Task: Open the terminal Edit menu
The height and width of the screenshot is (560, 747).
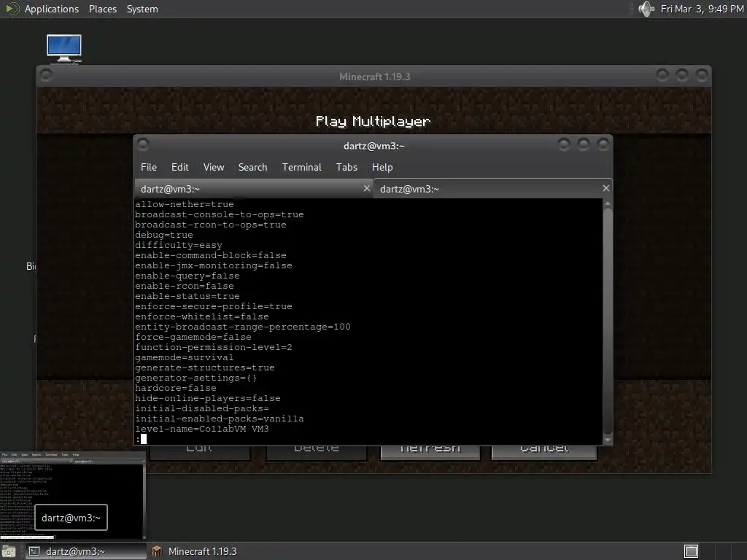Action: tap(179, 167)
